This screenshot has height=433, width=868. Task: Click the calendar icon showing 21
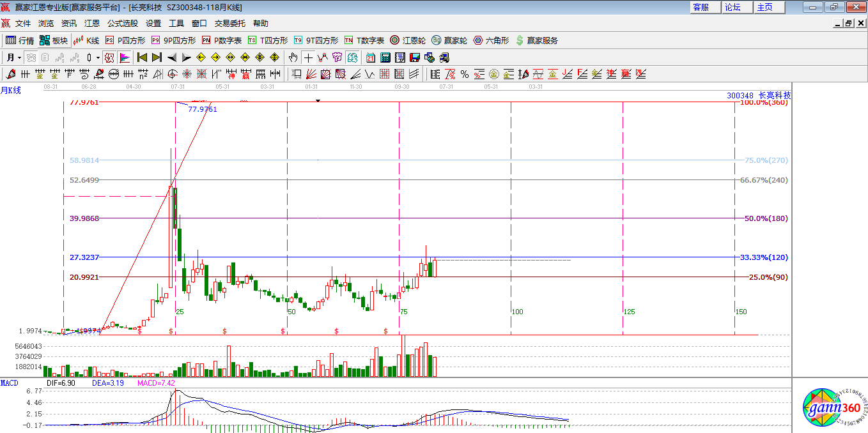pyautogui.click(x=370, y=57)
